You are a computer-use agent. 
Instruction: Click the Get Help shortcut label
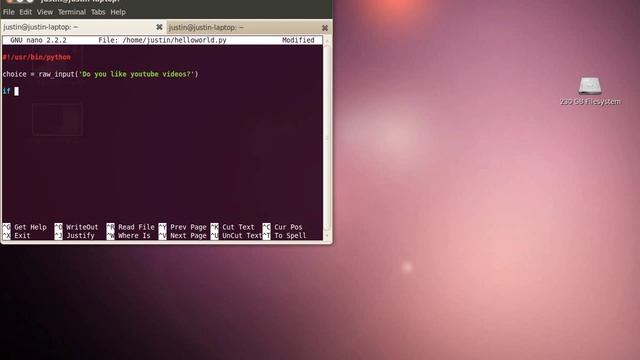pos(30,227)
